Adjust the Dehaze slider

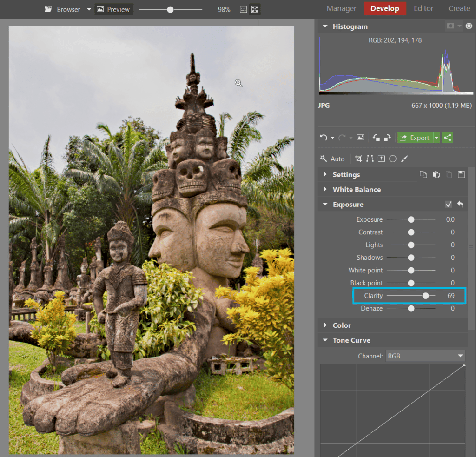point(411,308)
